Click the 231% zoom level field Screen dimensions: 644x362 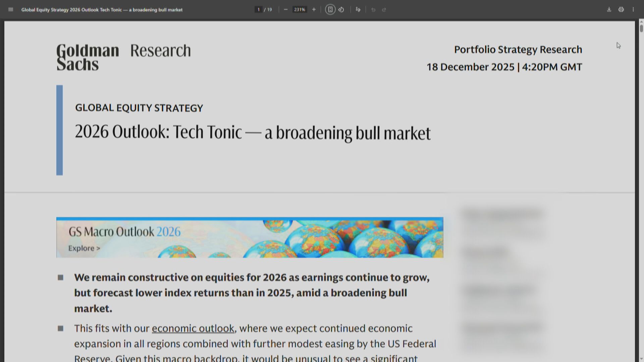pyautogui.click(x=300, y=10)
